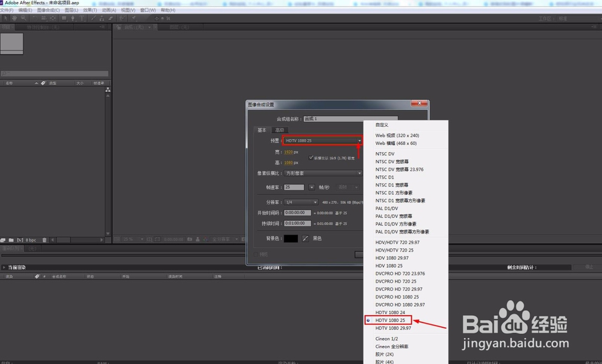Screen dimensions: 602x364
Task: Click the black background color swatch
Action: 291,239
